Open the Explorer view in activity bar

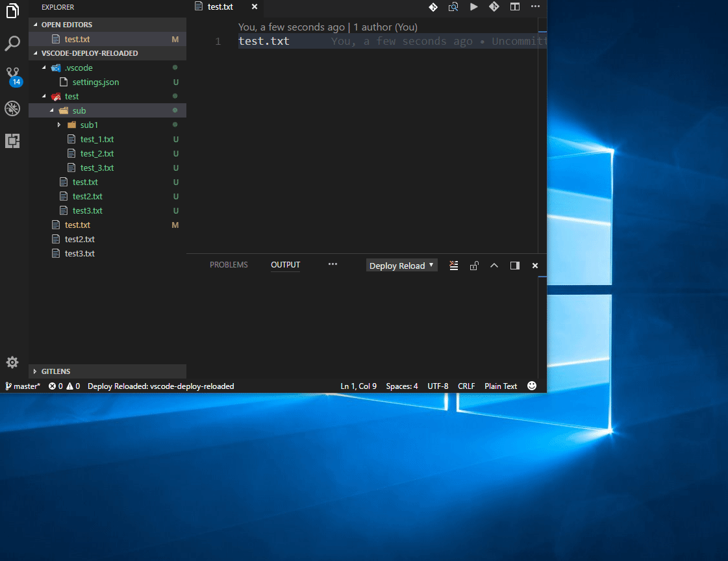pyautogui.click(x=12, y=10)
